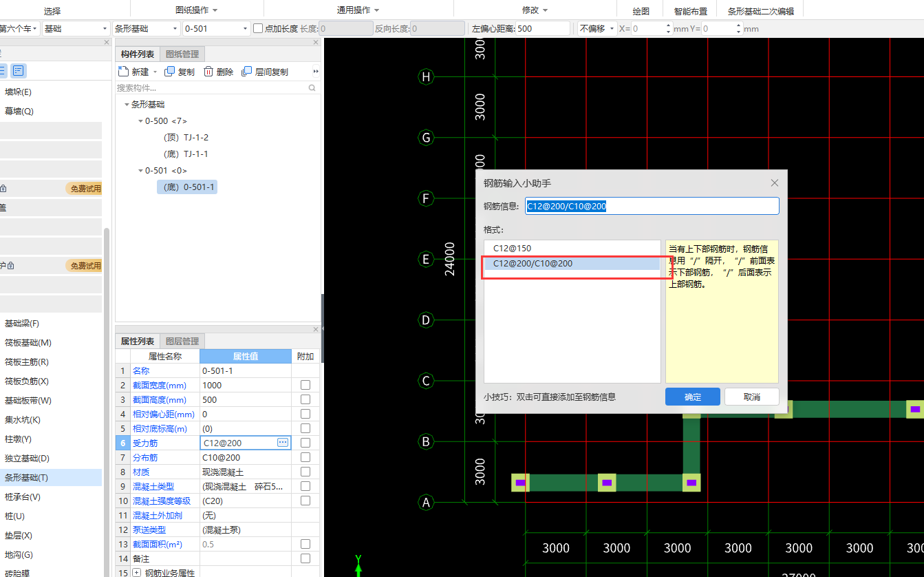Switch to the 属性列表 tab

coord(138,341)
